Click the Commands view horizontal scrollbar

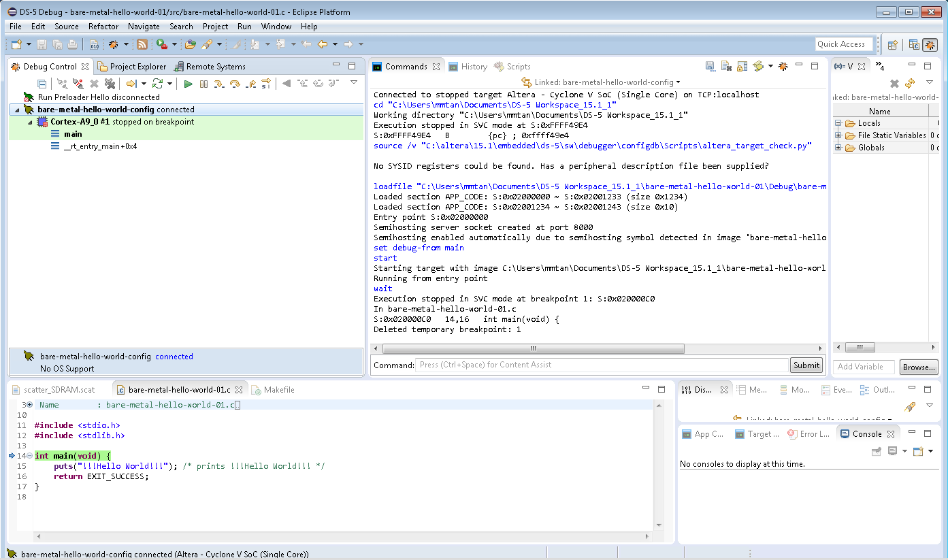click(x=533, y=348)
